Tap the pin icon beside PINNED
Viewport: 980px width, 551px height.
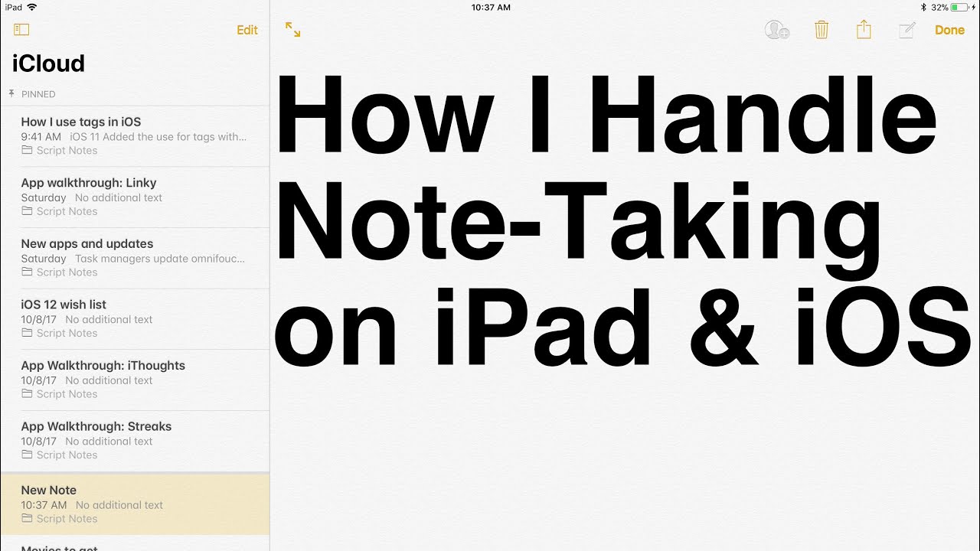(x=11, y=93)
